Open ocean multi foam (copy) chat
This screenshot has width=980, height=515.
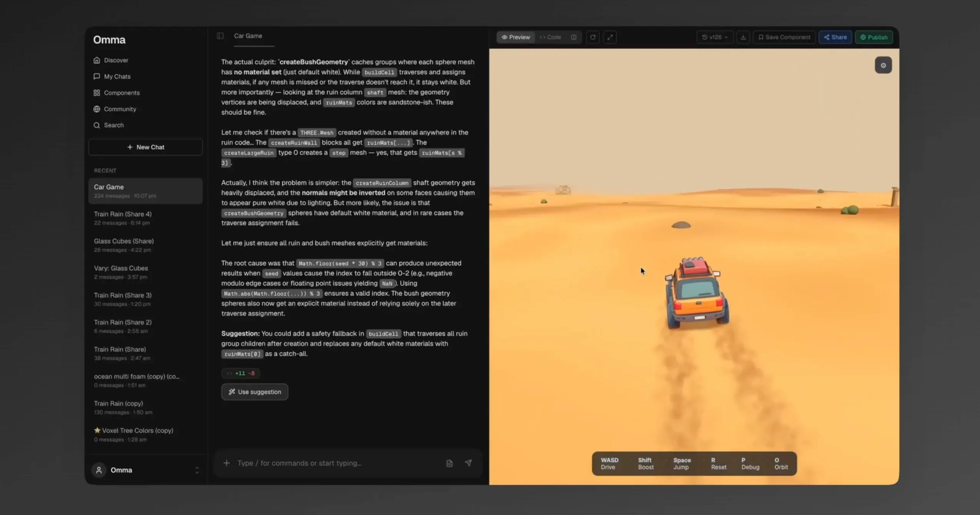[145, 380]
